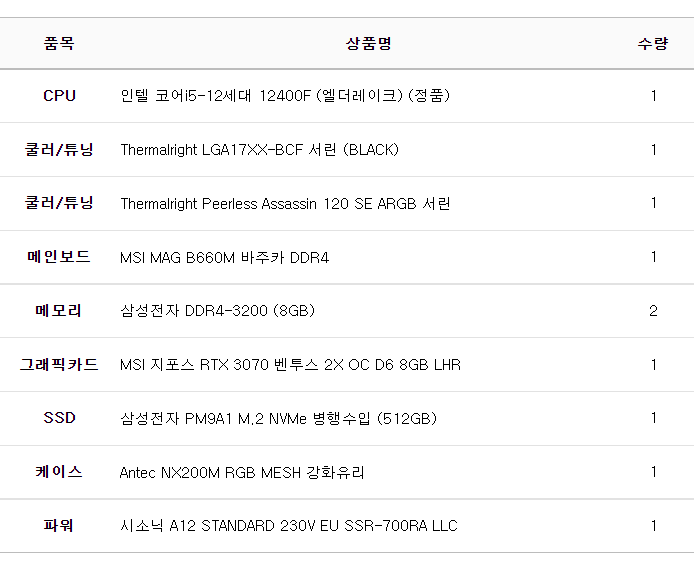This screenshot has height=561, width=694.
Task: Select the CPU category label
Action: click(x=59, y=96)
